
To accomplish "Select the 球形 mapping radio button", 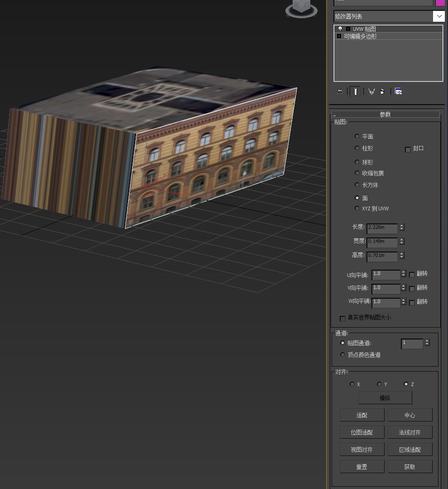I will [x=357, y=162].
